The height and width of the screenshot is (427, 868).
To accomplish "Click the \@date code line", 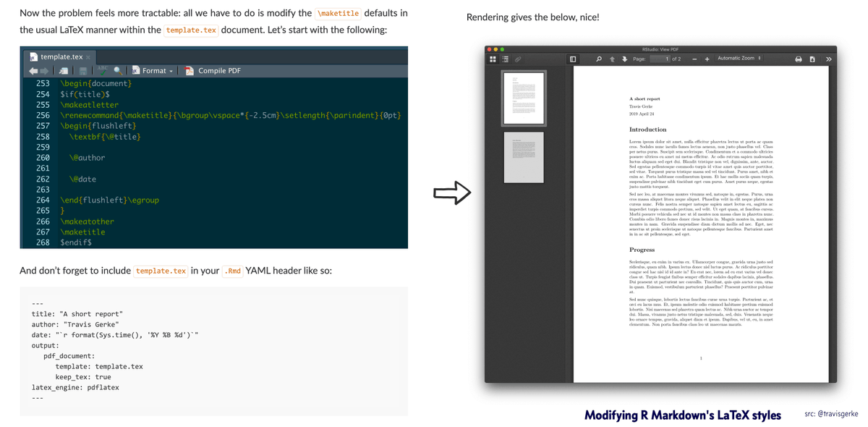I will [x=83, y=179].
